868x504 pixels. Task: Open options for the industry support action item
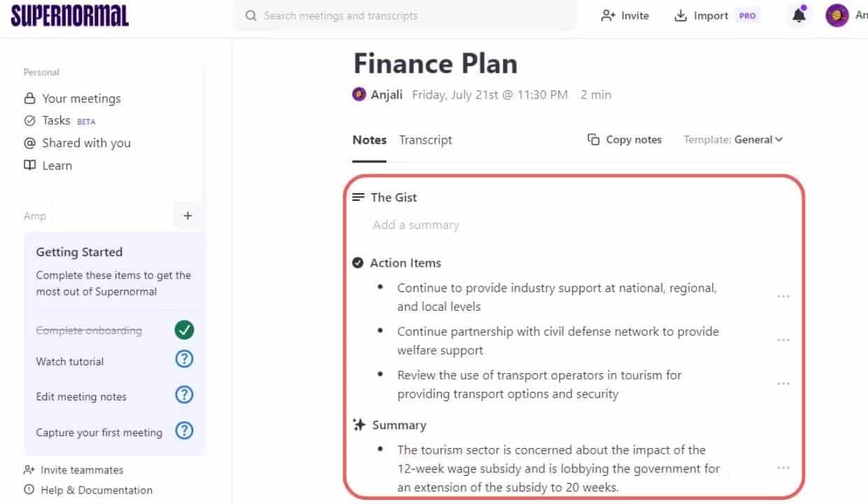point(783,296)
